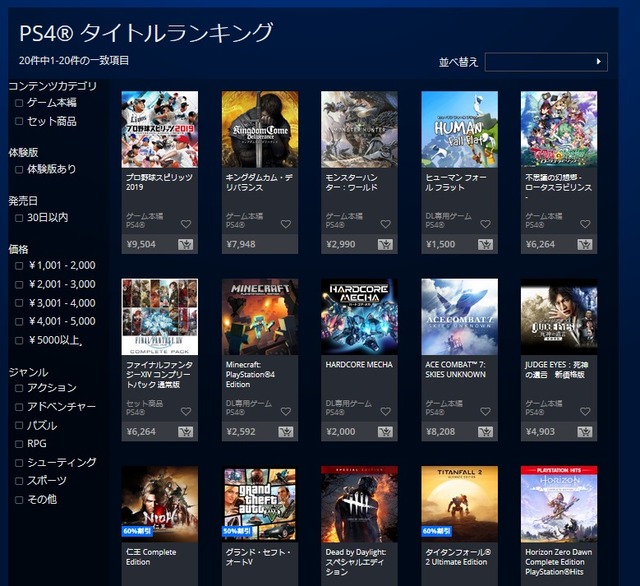Open Human Fall Flat cover thumbnail
This screenshot has height=586, width=640.
click(x=459, y=129)
